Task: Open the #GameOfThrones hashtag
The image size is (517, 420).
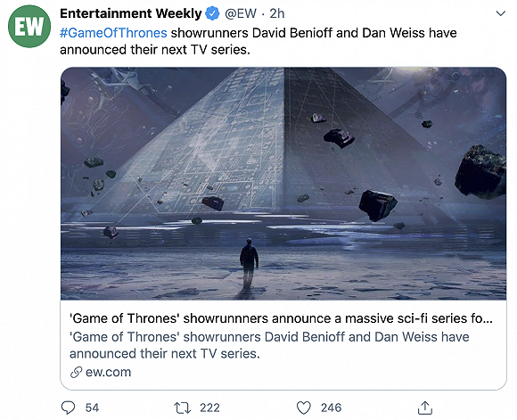Action: click(113, 33)
